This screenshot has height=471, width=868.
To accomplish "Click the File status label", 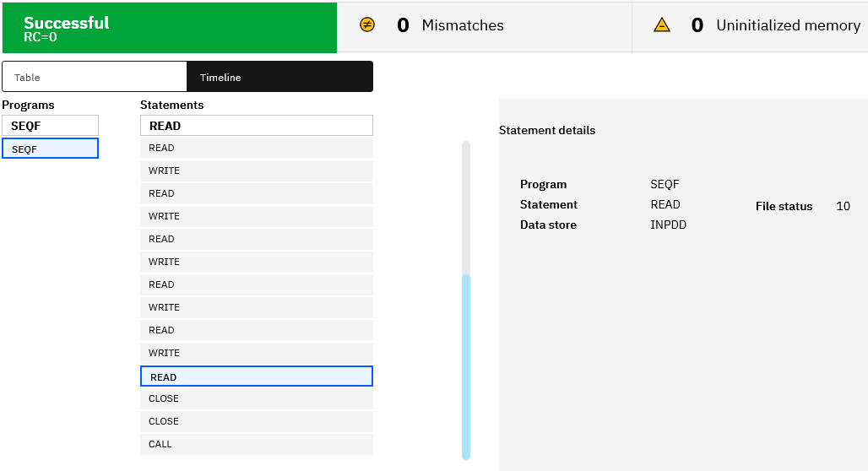I will pyautogui.click(x=784, y=206).
